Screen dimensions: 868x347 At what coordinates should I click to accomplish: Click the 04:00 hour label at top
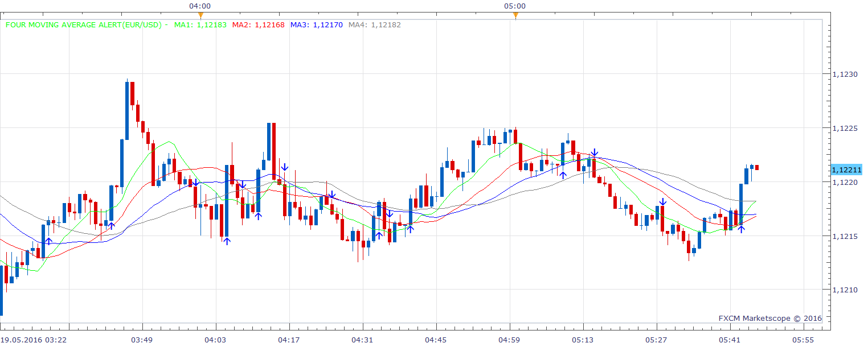200,6
